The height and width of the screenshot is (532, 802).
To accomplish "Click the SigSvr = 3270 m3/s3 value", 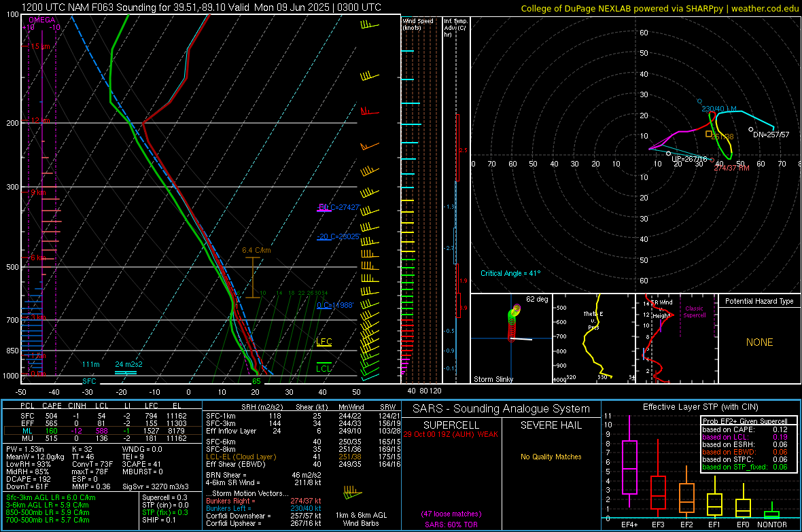I will tap(155, 486).
